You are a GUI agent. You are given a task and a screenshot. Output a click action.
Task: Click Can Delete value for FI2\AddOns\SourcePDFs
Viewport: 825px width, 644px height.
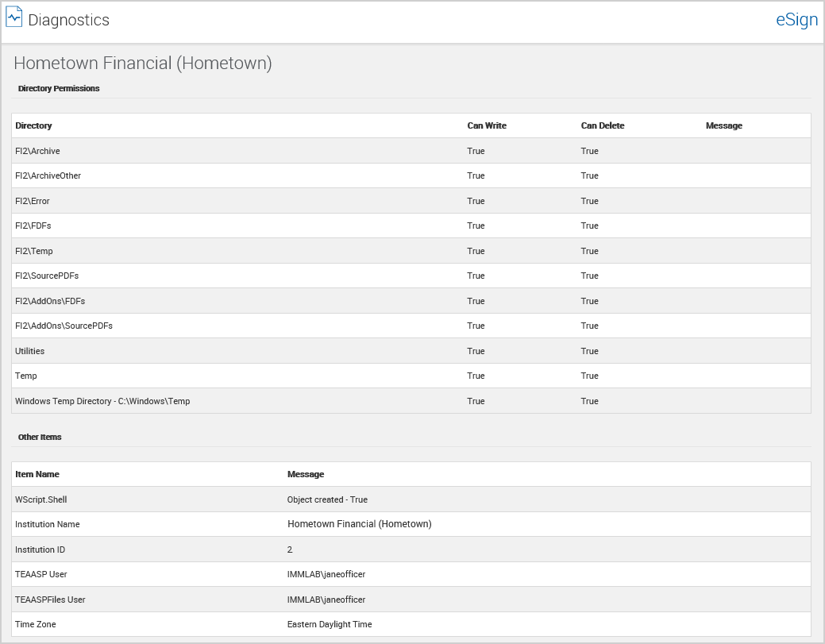(589, 326)
